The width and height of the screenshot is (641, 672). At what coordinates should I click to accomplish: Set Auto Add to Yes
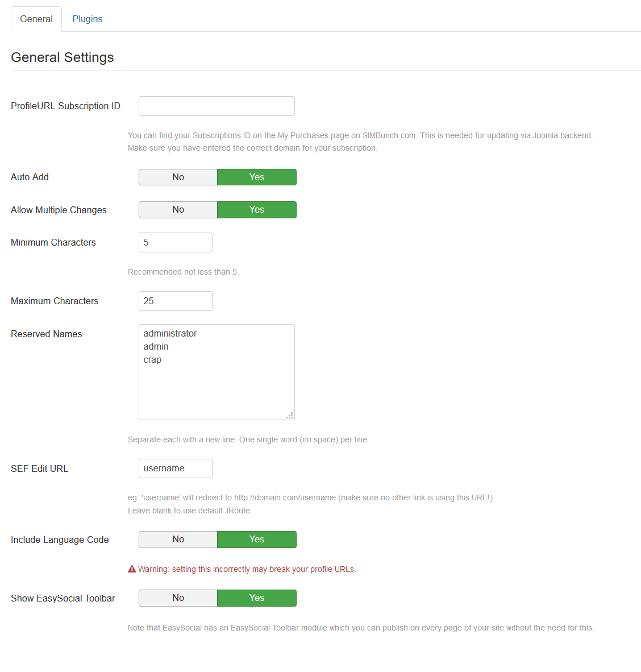tap(257, 177)
